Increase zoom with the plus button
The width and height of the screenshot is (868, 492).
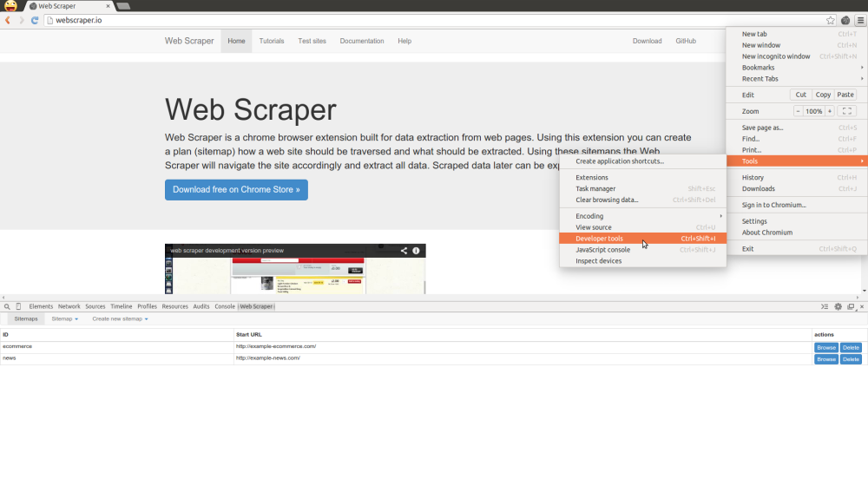[x=829, y=111]
